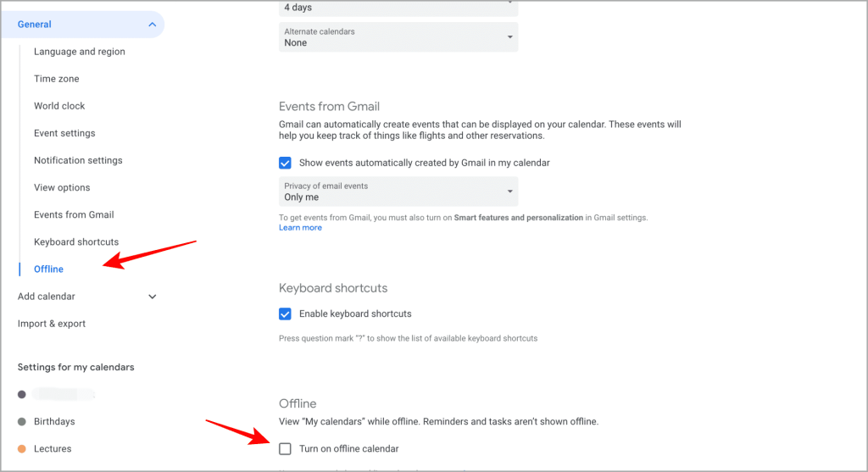This screenshot has height=472, width=868.
Task: Select World clock in sidebar
Action: pos(59,106)
